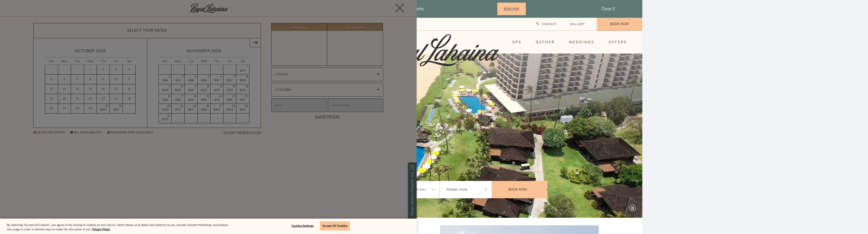868x234 pixels.
Task: Open the Weddings menu item
Action: click(581, 42)
